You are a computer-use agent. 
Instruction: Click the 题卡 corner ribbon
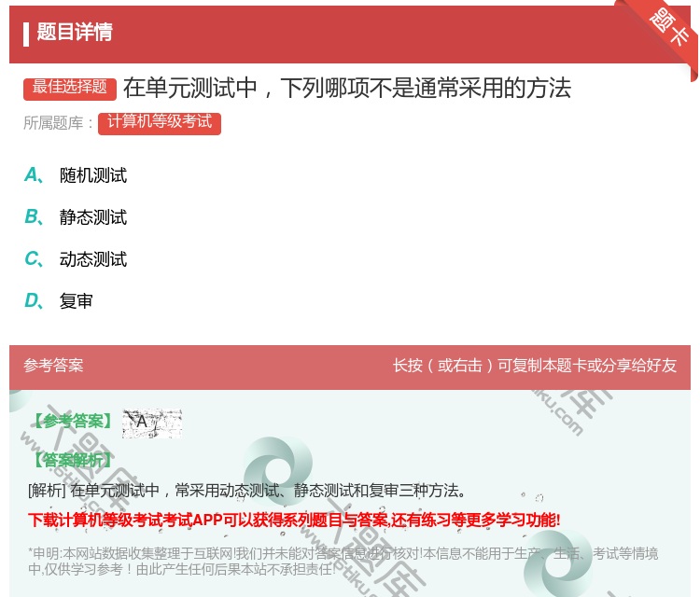[x=669, y=28]
